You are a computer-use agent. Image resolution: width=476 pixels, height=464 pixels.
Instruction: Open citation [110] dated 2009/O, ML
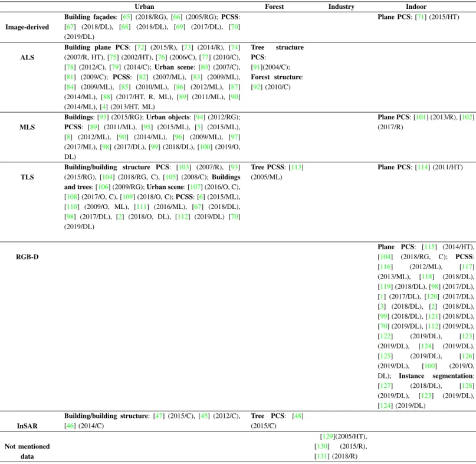point(71,207)
